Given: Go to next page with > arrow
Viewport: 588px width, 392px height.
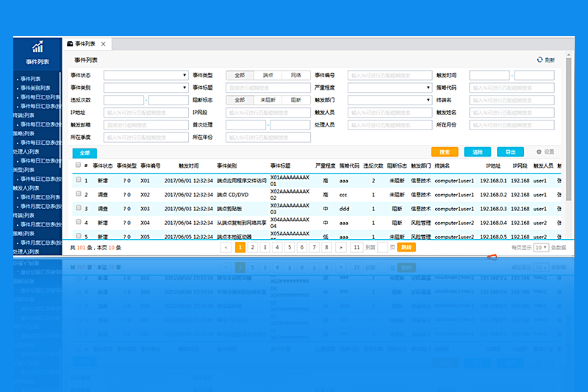Looking at the screenshot, I should [339, 248].
